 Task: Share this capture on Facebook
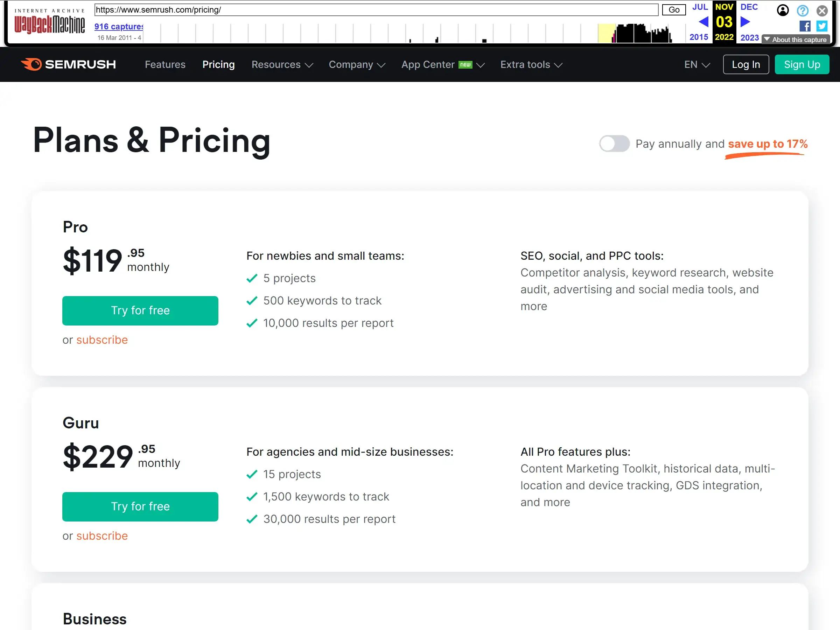(804, 26)
